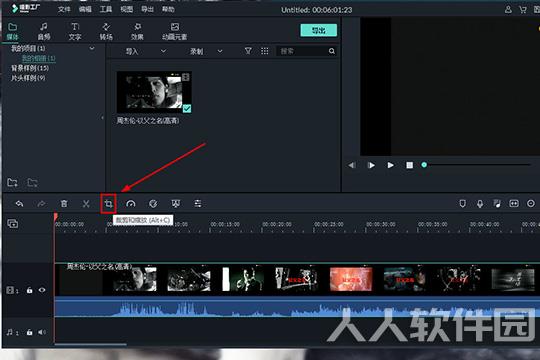
Task: Click the preview stop button
Action: pyautogui.click(x=409, y=165)
